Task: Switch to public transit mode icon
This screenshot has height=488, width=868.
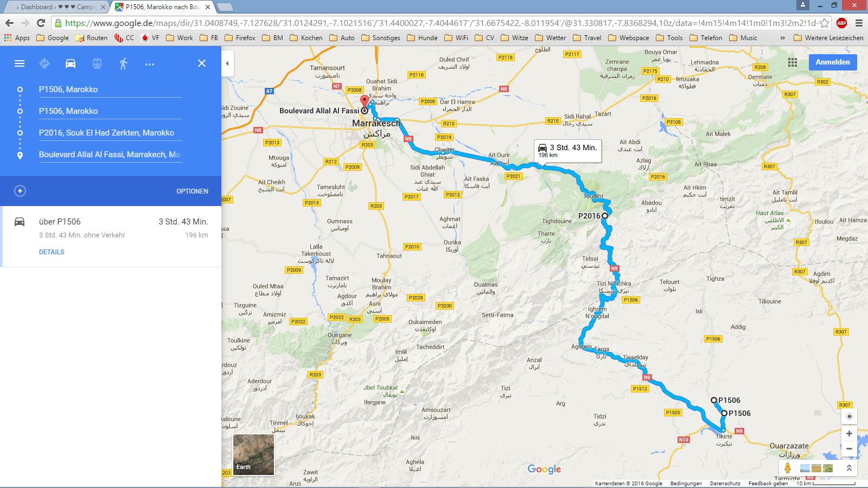Action: coord(97,63)
